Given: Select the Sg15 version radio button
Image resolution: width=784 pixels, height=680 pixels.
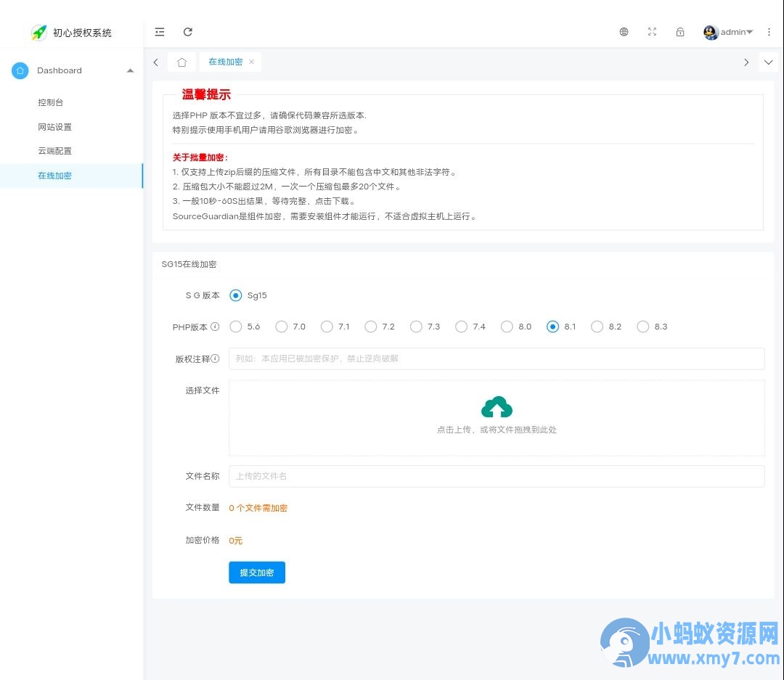Looking at the screenshot, I should (x=235, y=295).
